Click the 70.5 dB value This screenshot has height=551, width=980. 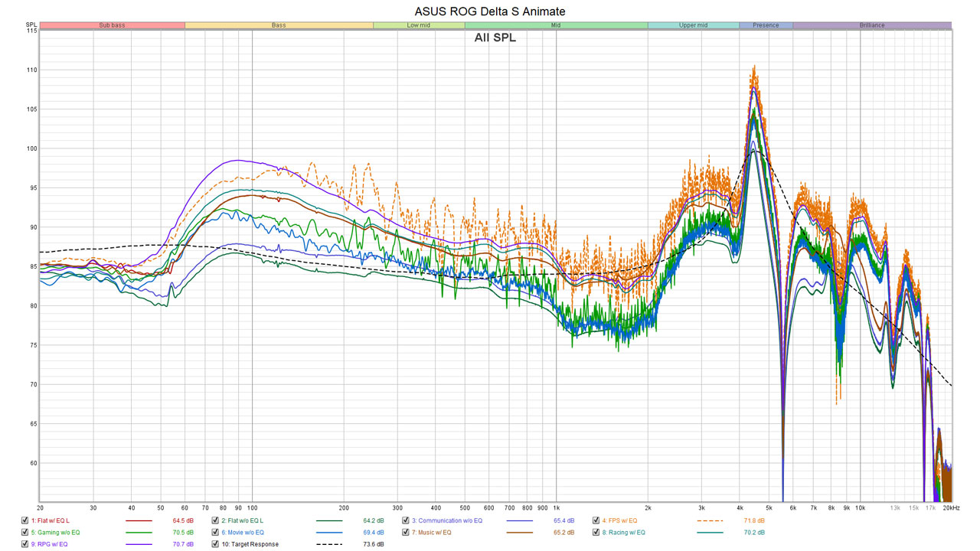(183, 532)
